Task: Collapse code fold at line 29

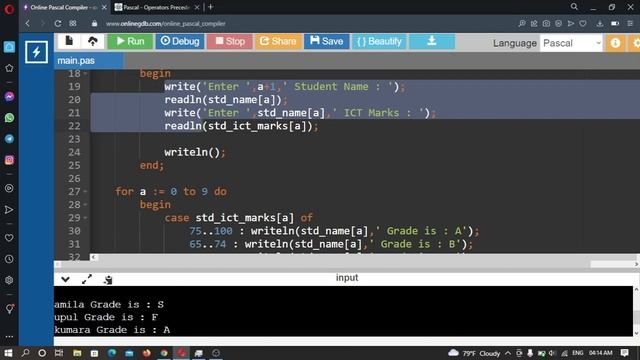Action: 85,218
